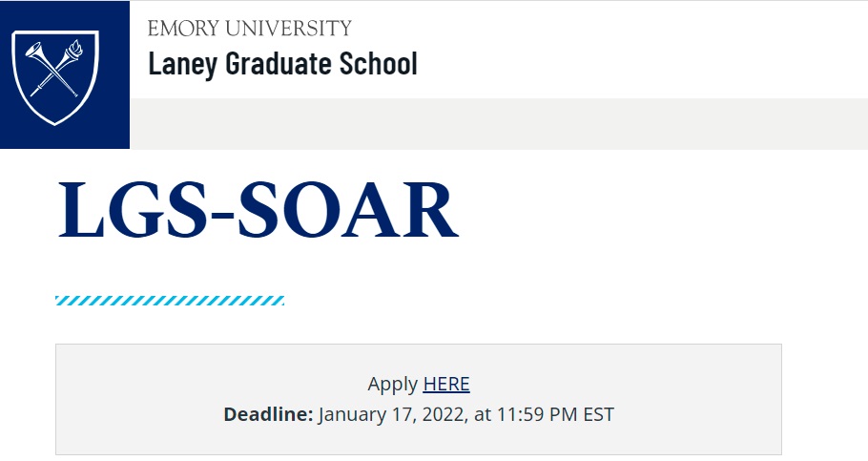Click the crossed torch and trumpet emblem

pos(54,68)
